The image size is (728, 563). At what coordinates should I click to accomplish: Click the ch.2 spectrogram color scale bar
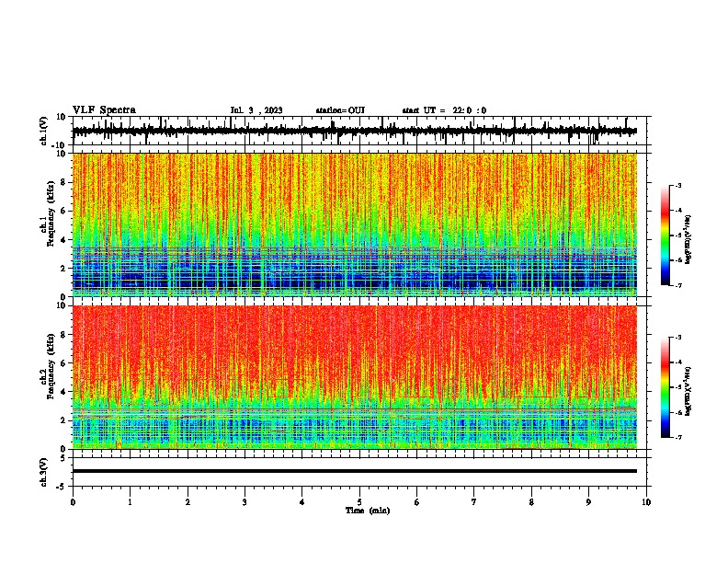[x=665, y=387]
